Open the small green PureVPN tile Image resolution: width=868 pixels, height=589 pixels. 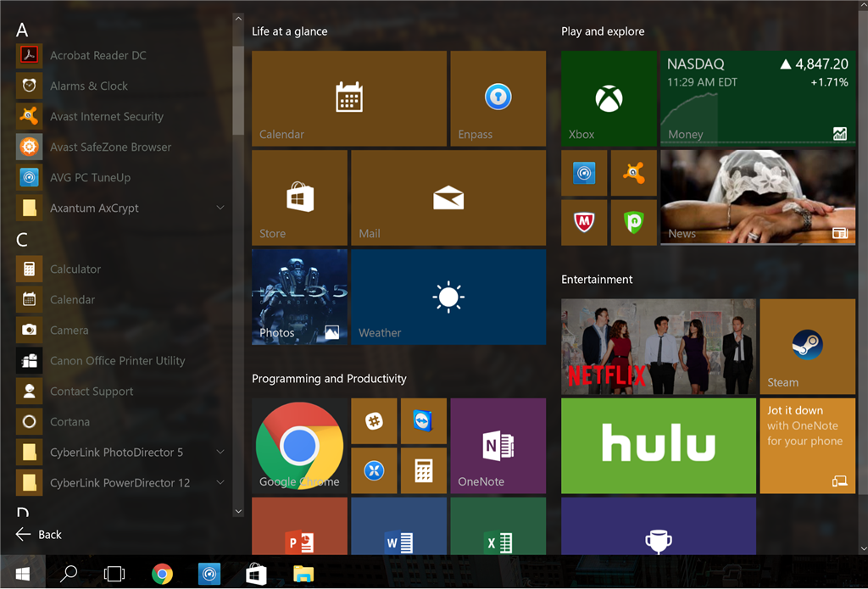click(634, 223)
